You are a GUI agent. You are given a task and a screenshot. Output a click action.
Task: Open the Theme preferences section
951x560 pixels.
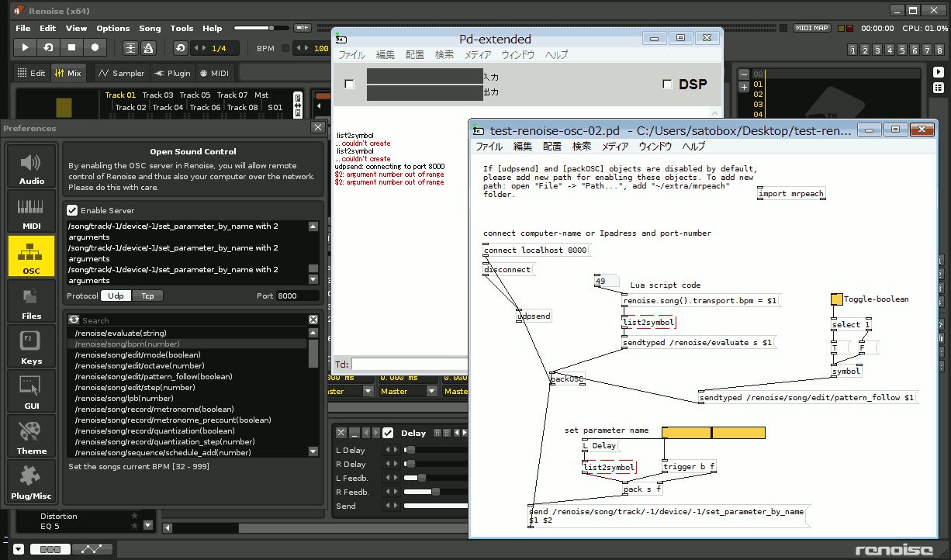click(x=31, y=437)
